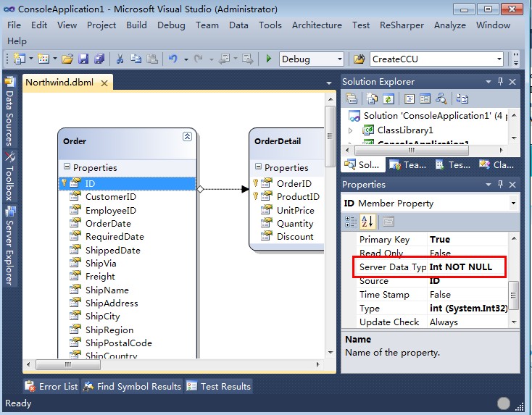532x415 pixels.
Task: Click View Class Diagram icon in Solution Explorer
Action: point(441,98)
